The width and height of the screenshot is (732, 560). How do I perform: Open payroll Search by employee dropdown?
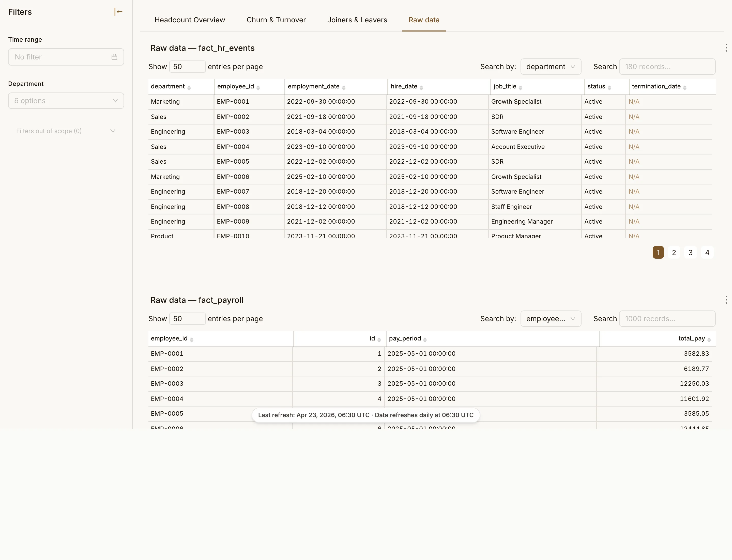(x=551, y=319)
